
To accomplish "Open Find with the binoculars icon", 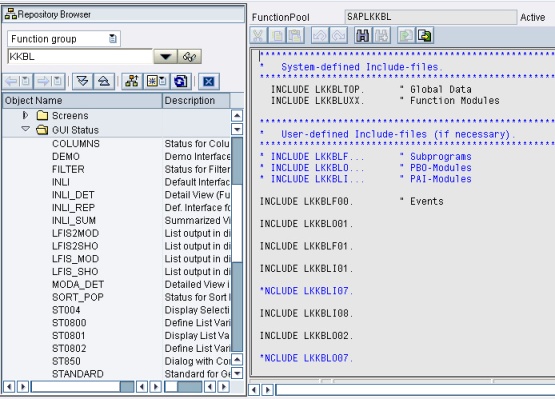I will 363,36.
